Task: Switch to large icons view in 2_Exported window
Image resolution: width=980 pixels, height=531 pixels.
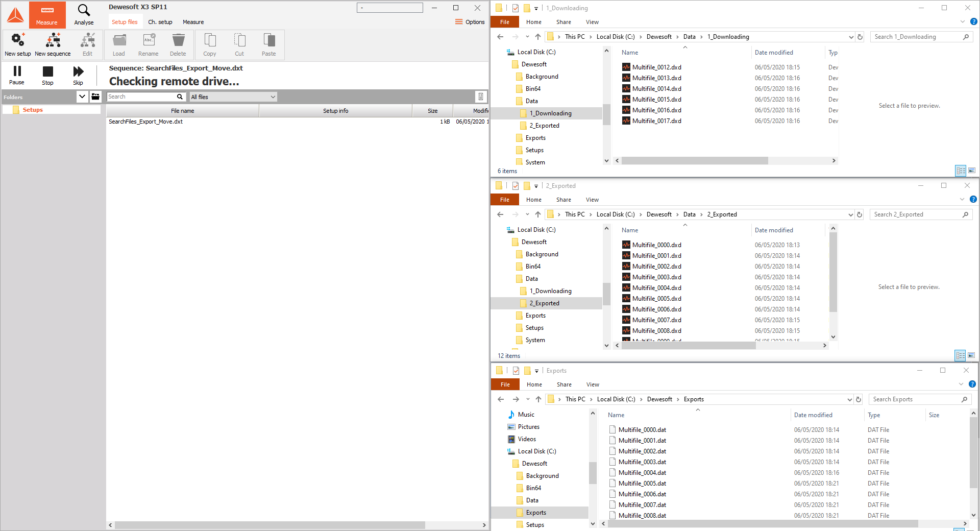Action: point(971,355)
